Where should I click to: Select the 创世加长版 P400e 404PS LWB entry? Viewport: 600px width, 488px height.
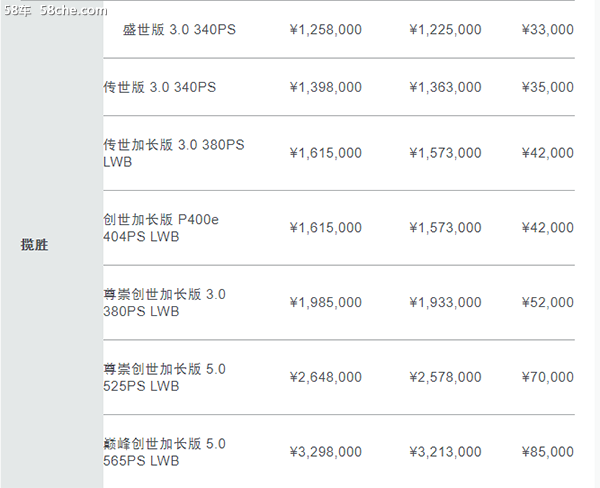(161, 228)
